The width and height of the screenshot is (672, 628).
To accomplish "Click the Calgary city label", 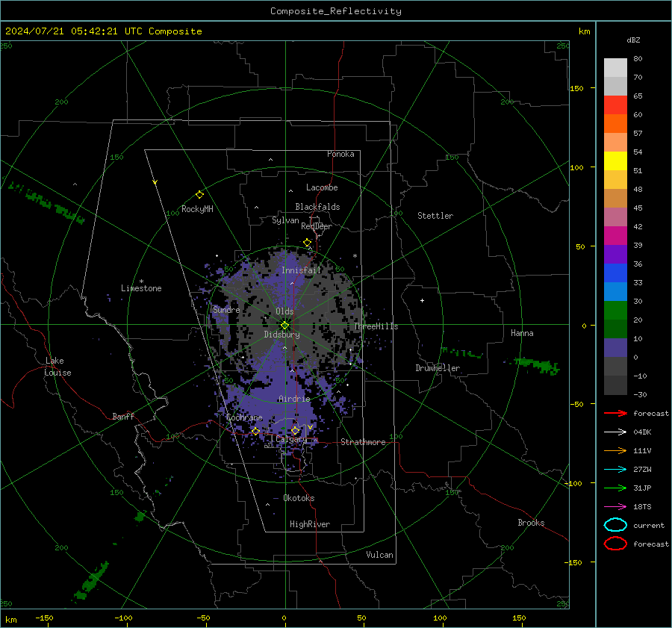I will tap(291, 439).
